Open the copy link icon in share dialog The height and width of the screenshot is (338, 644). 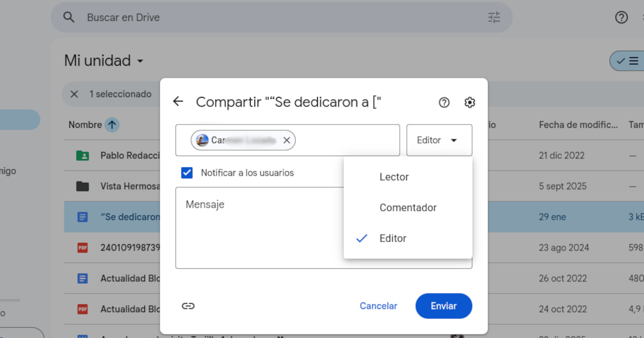point(188,306)
